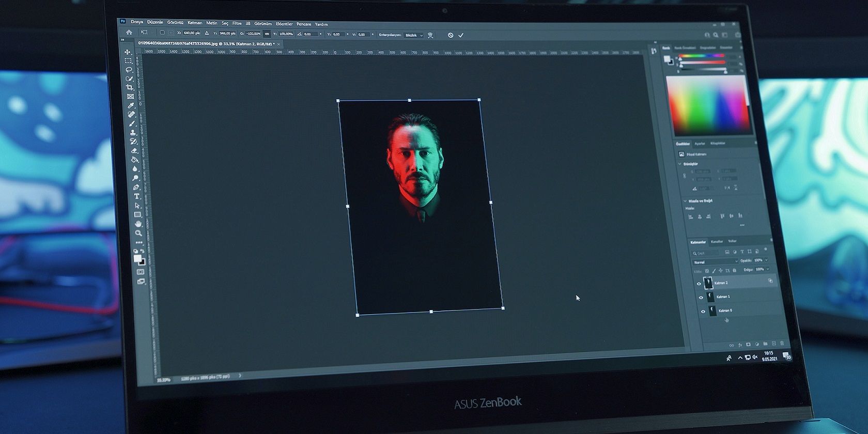Open the notification center icon in taskbar

point(786,355)
